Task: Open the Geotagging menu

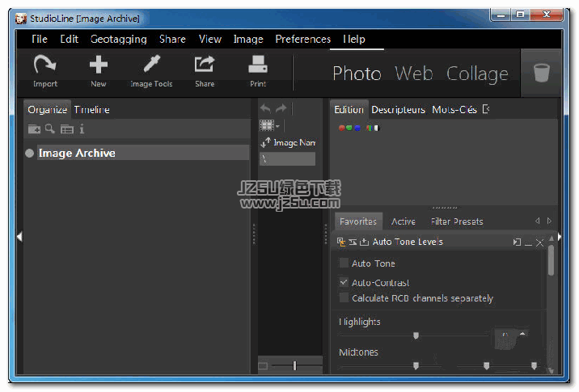Action: tap(119, 39)
